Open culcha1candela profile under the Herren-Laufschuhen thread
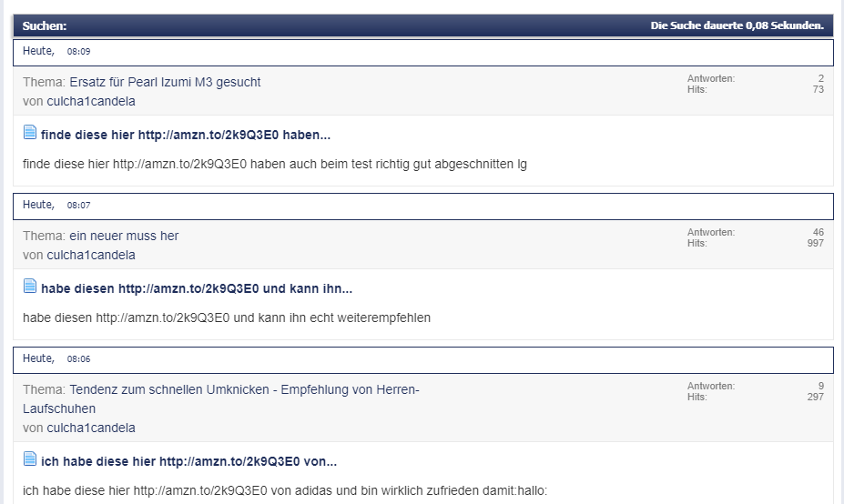Screen dimensions: 844x504 point(91,428)
